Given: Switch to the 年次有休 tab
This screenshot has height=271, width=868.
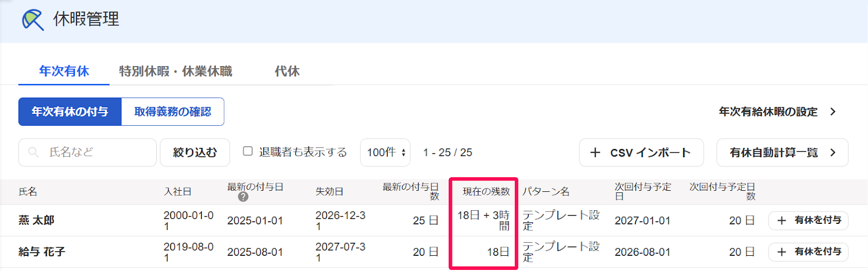Looking at the screenshot, I should (x=64, y=71).
